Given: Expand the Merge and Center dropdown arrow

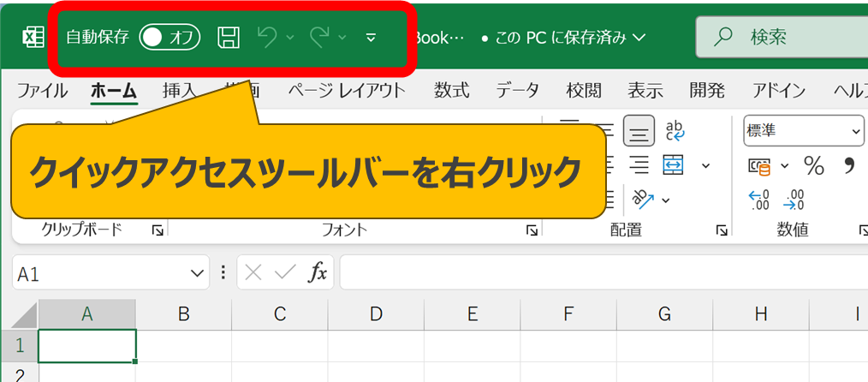Looking at the screenshot, I should click(x=705, y=165).
